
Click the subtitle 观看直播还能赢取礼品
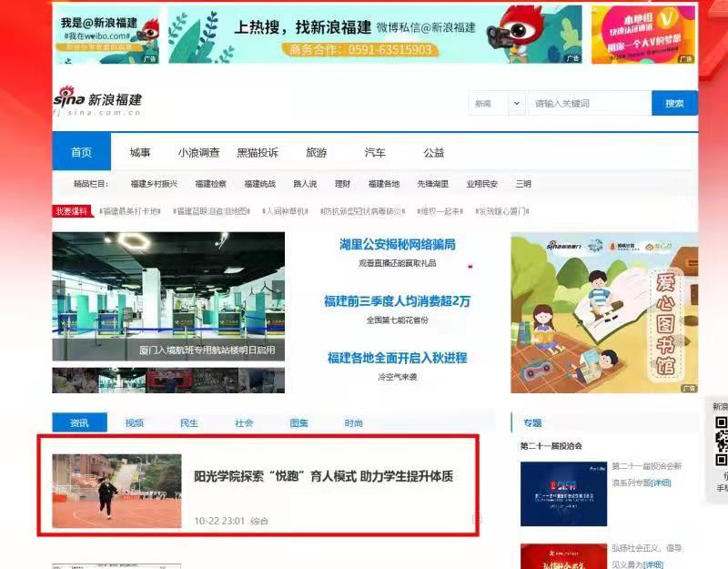[398, 263]
